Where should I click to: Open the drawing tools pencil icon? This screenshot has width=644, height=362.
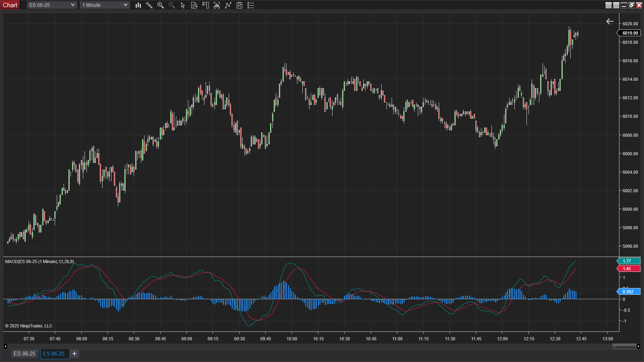(149, 5)
